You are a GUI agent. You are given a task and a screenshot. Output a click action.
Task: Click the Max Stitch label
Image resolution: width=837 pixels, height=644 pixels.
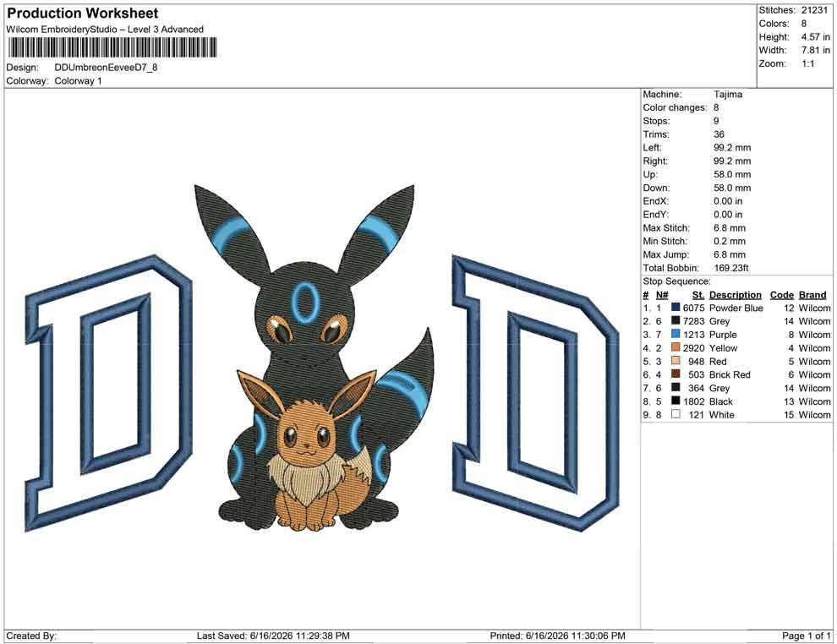click(x=666, y=228)
